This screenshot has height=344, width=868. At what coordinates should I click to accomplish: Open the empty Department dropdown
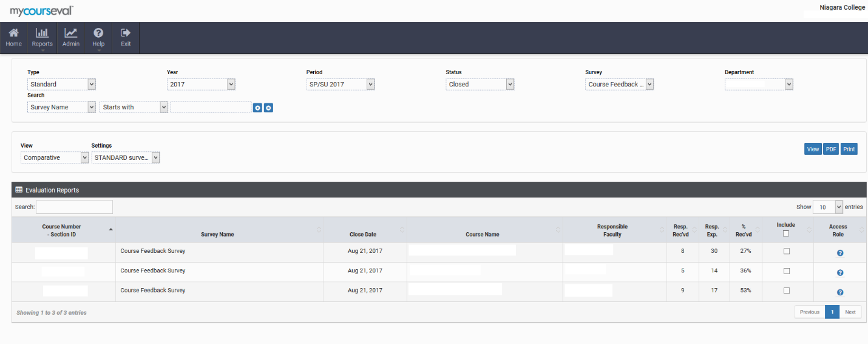click(759, 84)
